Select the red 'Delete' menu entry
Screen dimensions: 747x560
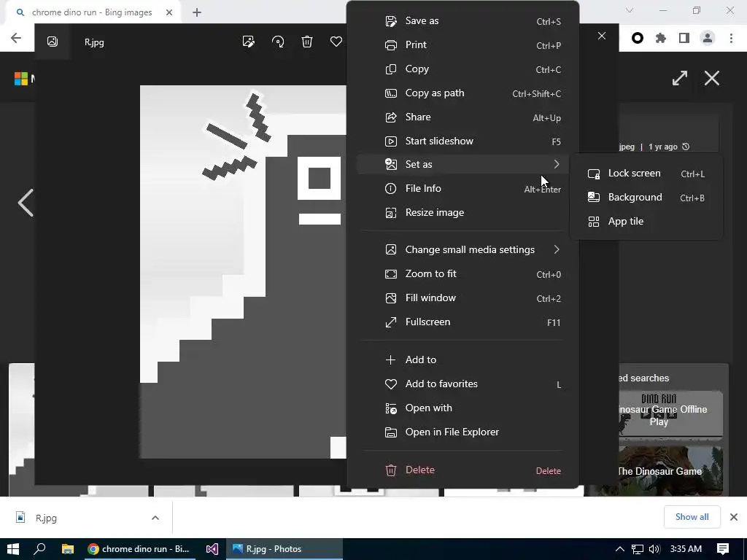tap(462, 470)
